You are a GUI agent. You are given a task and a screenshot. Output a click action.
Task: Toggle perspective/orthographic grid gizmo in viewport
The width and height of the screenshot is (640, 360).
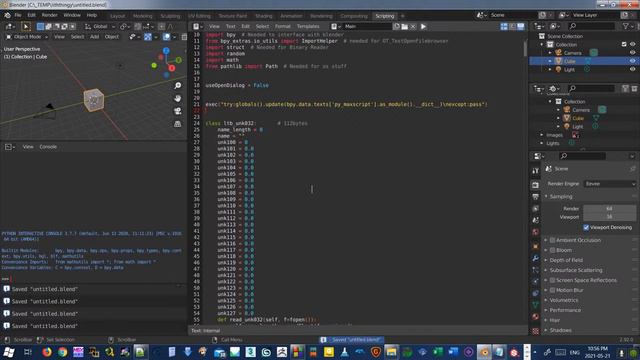point(178,124)
